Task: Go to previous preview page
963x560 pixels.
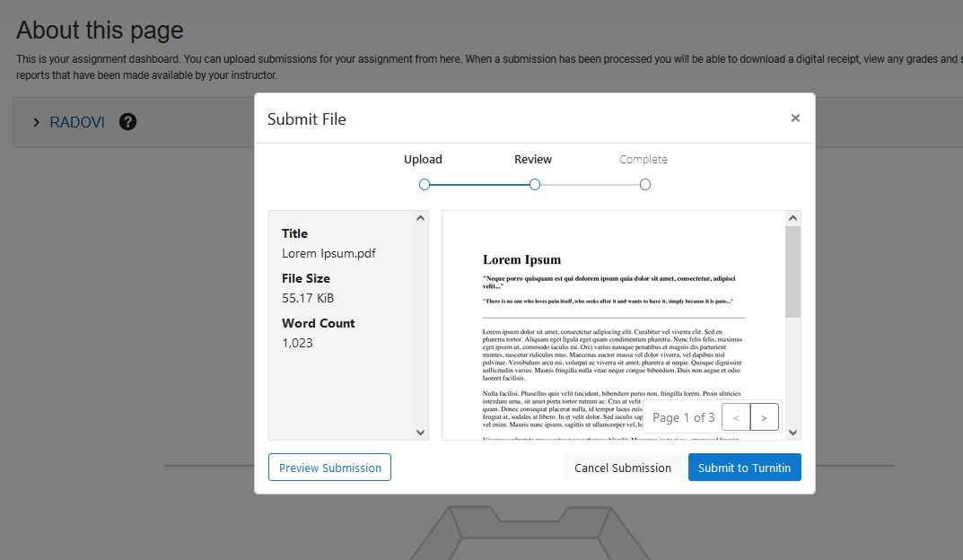Action: [x=736, y=417]
